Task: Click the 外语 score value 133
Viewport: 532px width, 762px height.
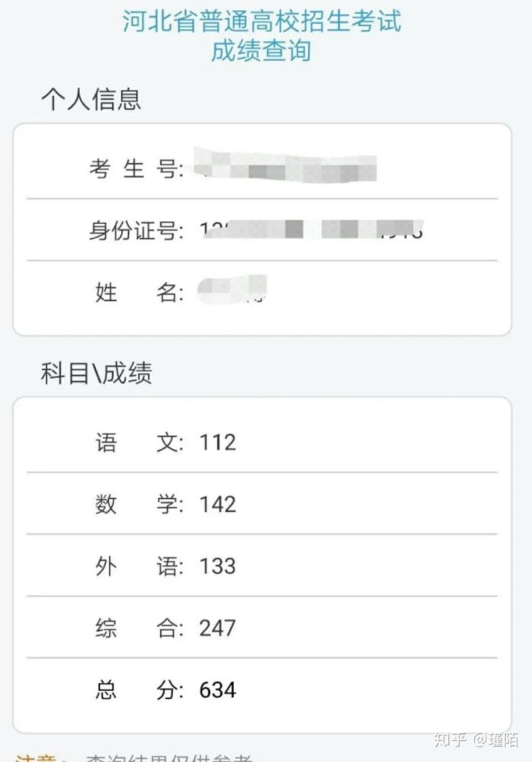Action: 217,567
